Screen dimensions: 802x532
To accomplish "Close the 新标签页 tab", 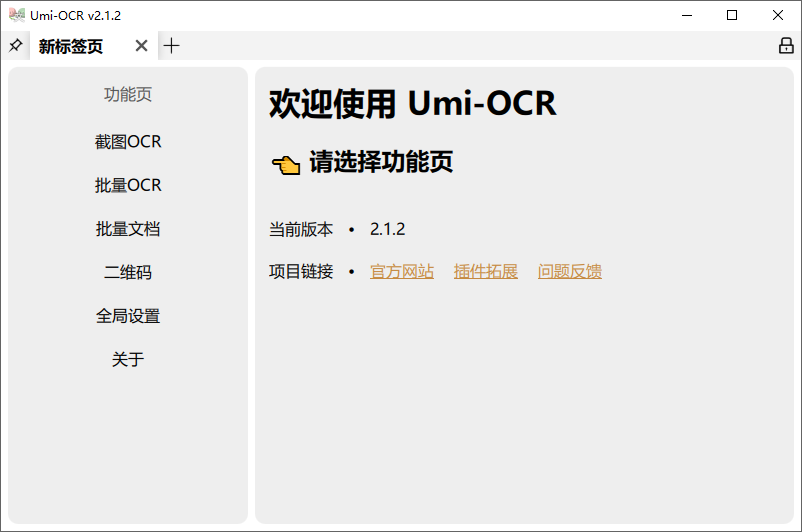I will (x=142, y=46).
